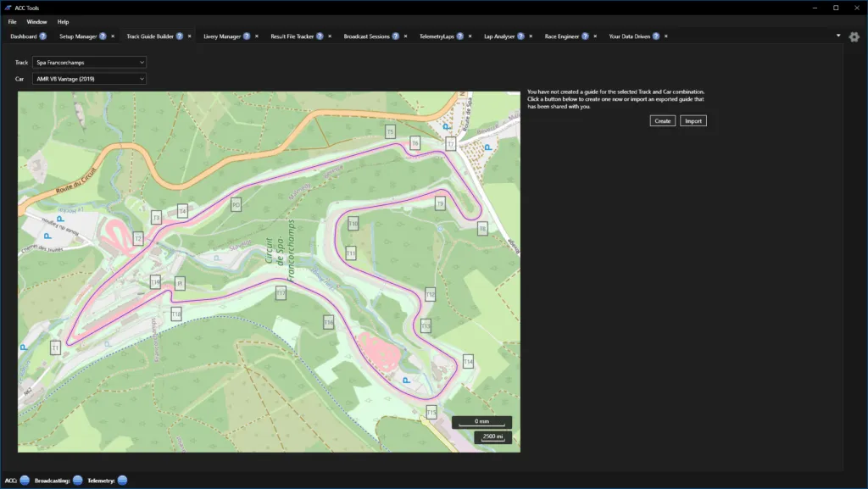Select the T3 corner marker on map
The image size is (868, 489).
(x=156, y=218)
